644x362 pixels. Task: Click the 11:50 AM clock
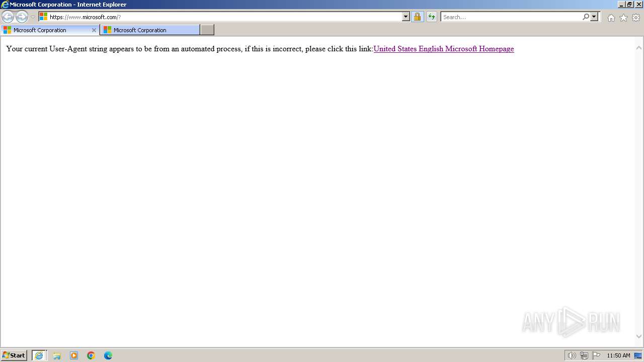point(618,355)
